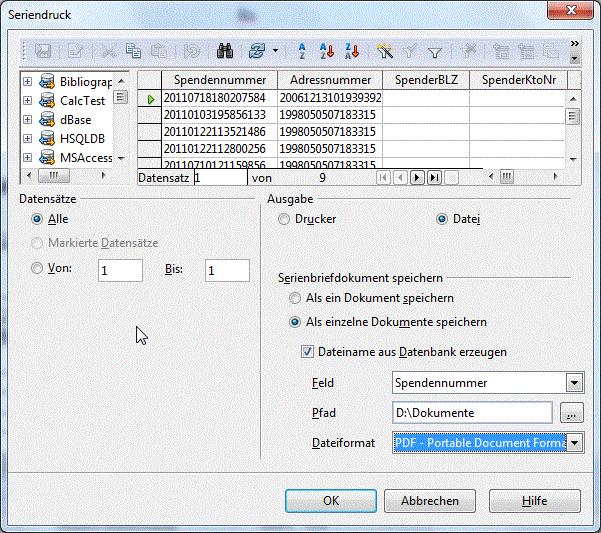
Task: Click the Find Record binoculars icon
Action: point(224,51)
